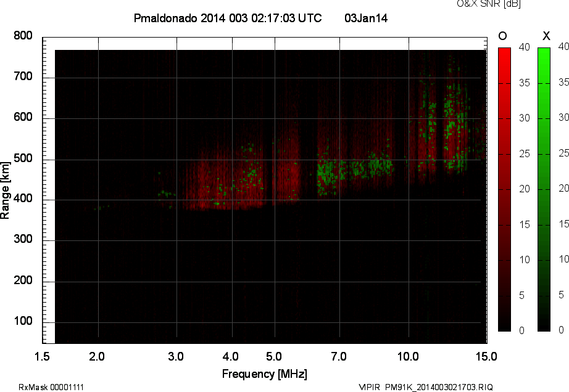Image resolution: width=569 pixels, height=392 pixels.
Task: Click the 'Range [km]' vertical axis label
Action: pos(5,190)
